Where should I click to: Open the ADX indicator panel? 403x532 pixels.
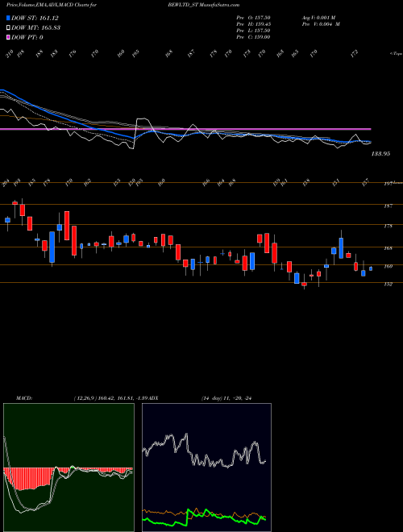[206, 468]
